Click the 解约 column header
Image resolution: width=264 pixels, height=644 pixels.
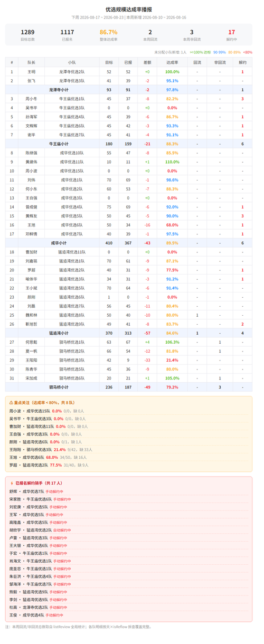(242, 62)
